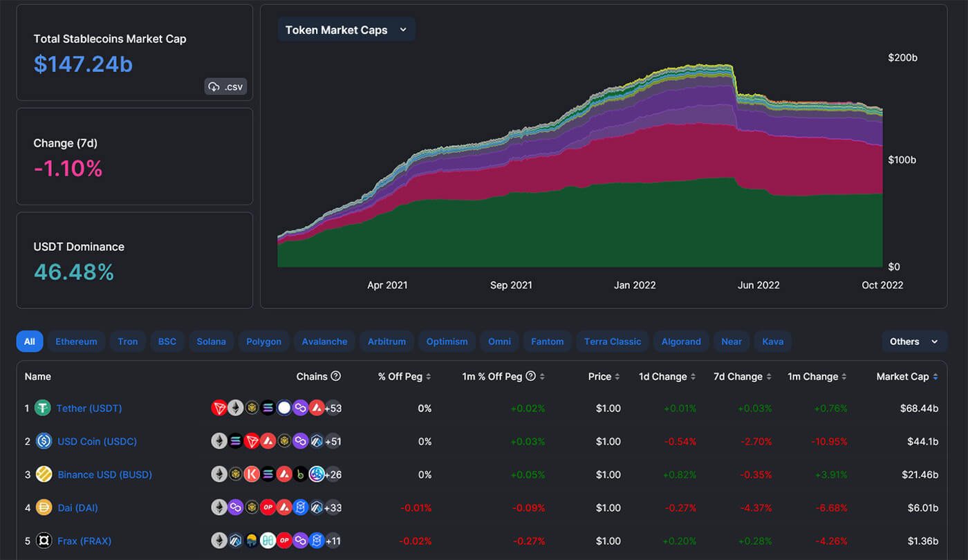Expand +11 more chains for Frax
968x560 pixels.
333,541
